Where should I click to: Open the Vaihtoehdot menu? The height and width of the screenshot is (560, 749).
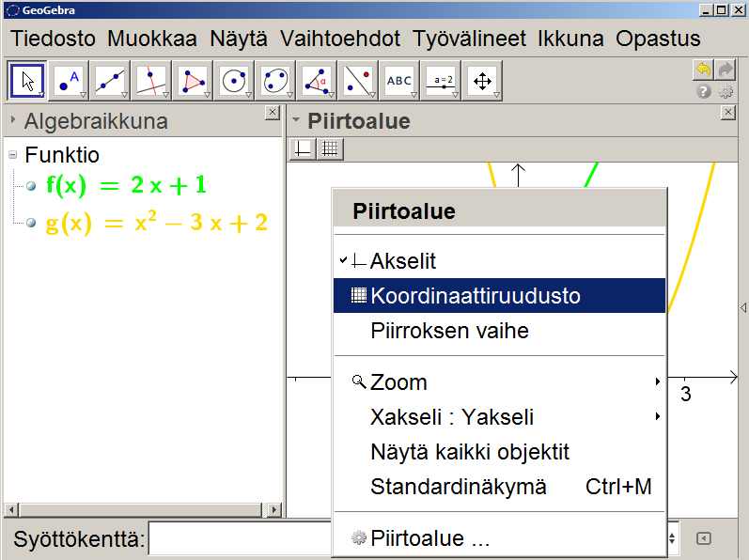[340, 39]
